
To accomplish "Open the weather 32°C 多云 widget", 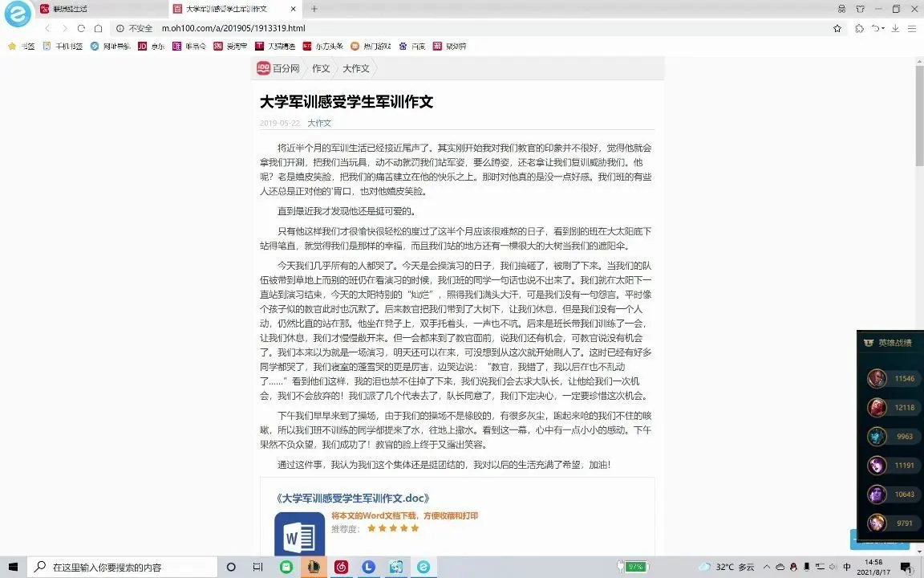I will pos(727,567).
